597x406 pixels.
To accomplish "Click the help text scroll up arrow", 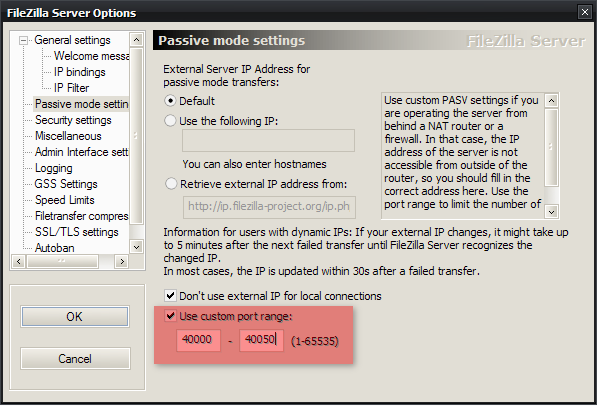I will point(551,101).
